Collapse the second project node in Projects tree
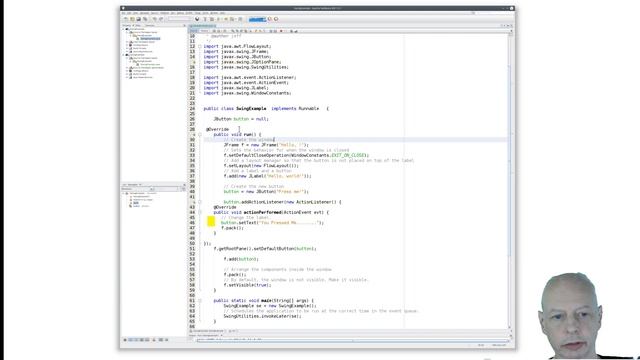This screenshot has width=640, height=360. click(124, 55)
